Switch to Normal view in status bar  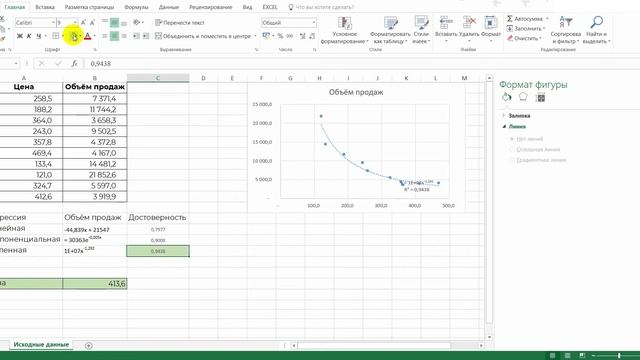click(552, 356)
